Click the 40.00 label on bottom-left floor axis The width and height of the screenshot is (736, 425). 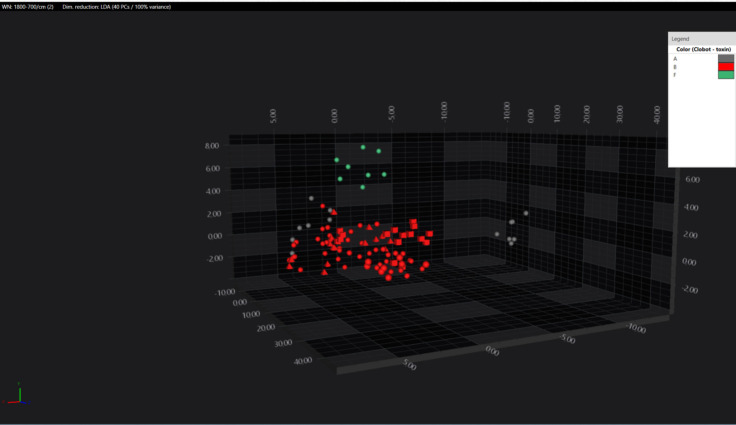click(302, 361)
